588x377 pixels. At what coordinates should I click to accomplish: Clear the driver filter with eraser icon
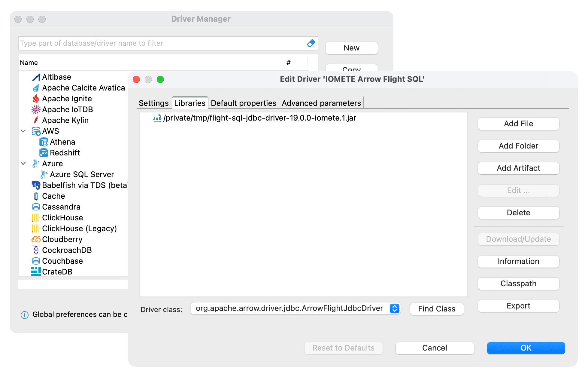pos(311,43)
